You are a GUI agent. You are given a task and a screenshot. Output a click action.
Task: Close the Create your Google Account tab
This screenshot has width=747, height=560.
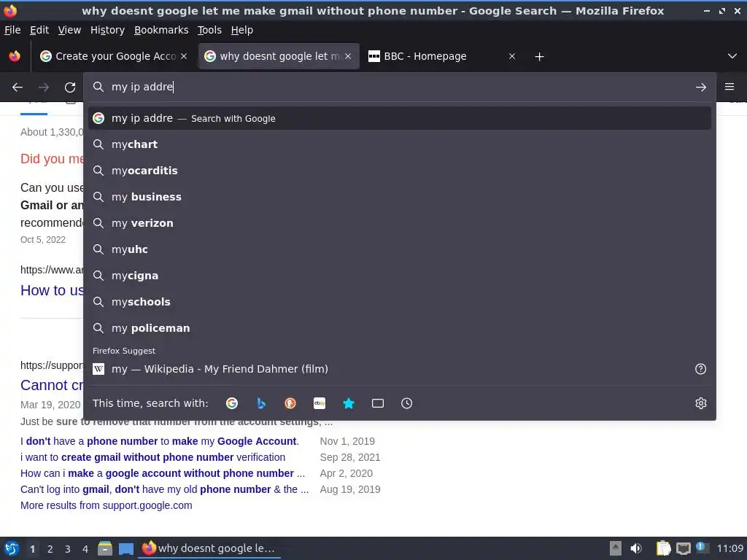click(184, 56)
